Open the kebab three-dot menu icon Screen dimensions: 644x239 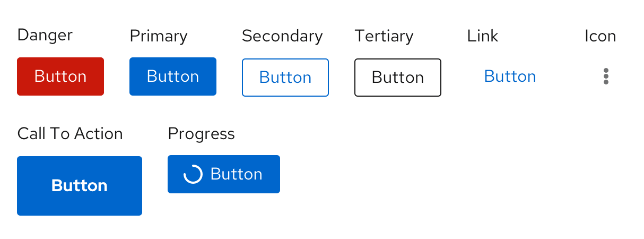point(606,76)
